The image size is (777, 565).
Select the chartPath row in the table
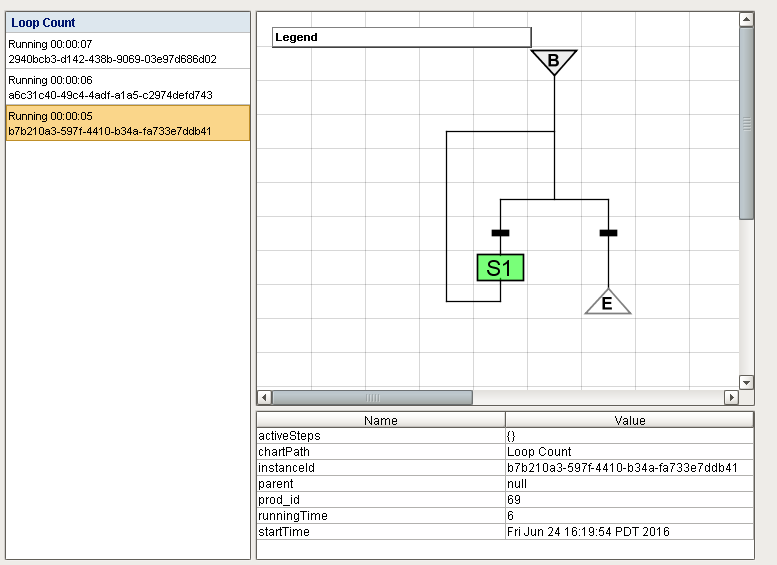pyautogui.click(x=380, y=452)
